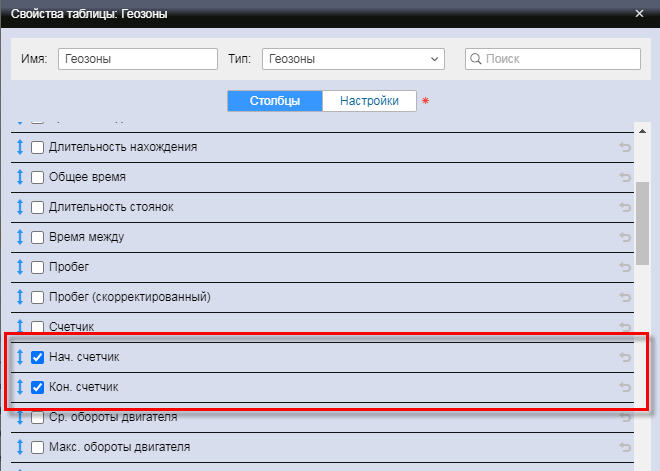Select the Столбцы tab
660x471 pixels.
[x=275, y=101]
